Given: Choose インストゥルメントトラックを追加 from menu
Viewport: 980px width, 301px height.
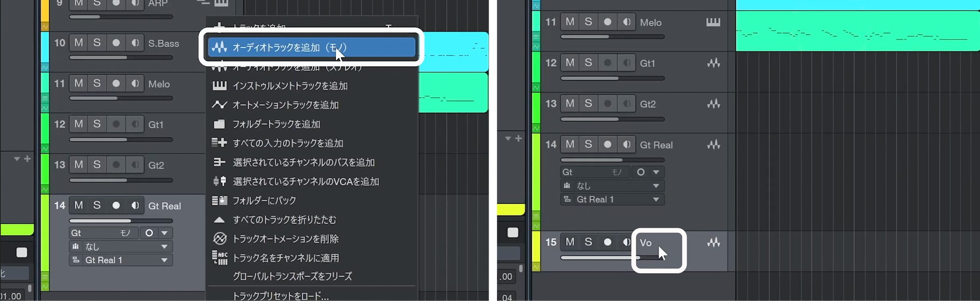Looking at the screenshot, I should (x=289, y=86).
